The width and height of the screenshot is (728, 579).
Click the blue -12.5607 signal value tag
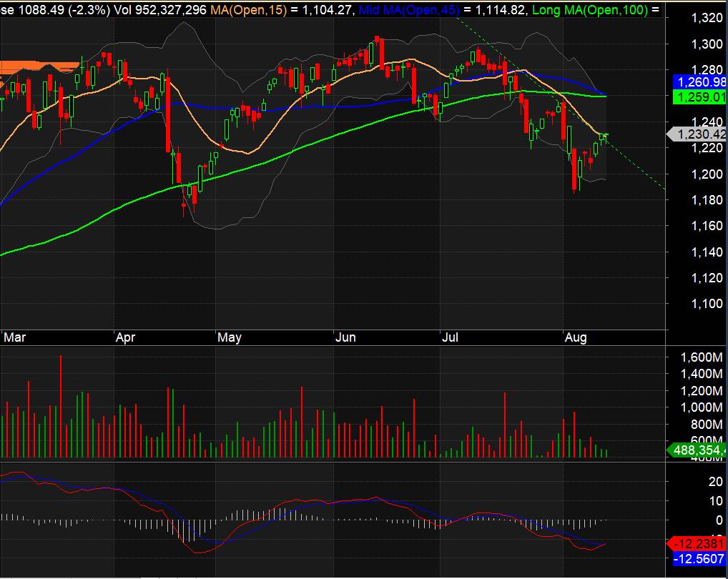[698, 558]
